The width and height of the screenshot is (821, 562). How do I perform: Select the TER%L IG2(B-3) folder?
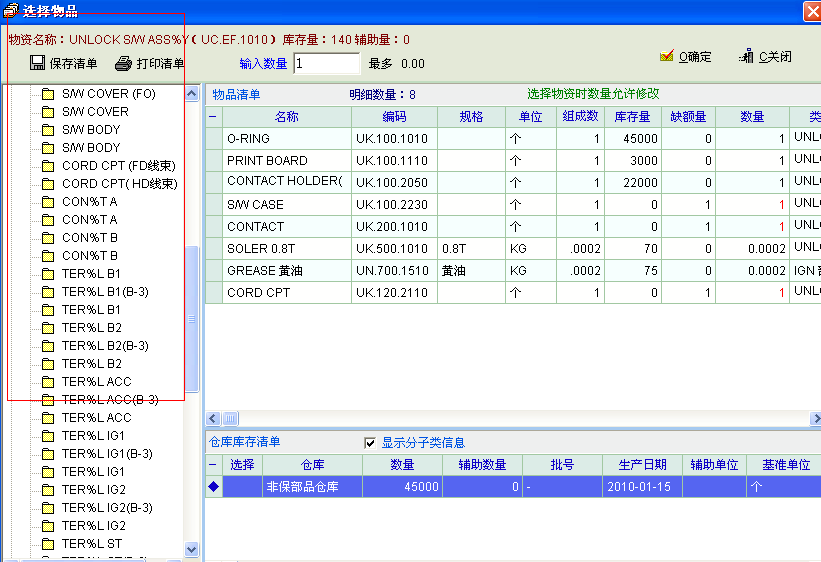(107, 507)
